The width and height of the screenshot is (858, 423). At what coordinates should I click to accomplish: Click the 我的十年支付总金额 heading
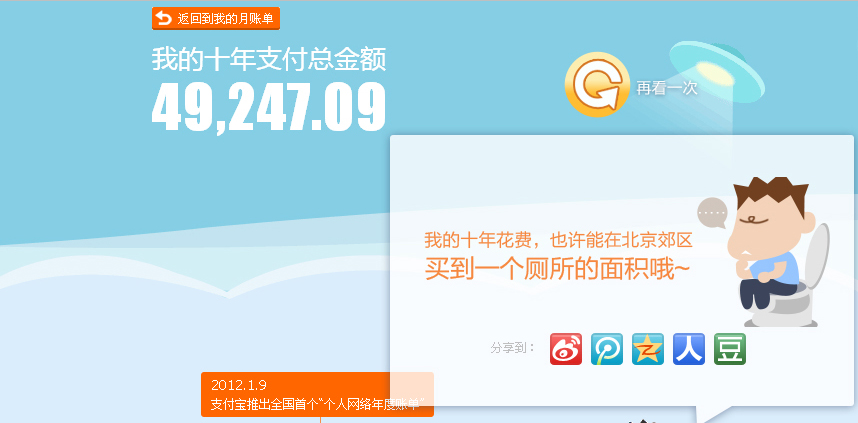269,59
